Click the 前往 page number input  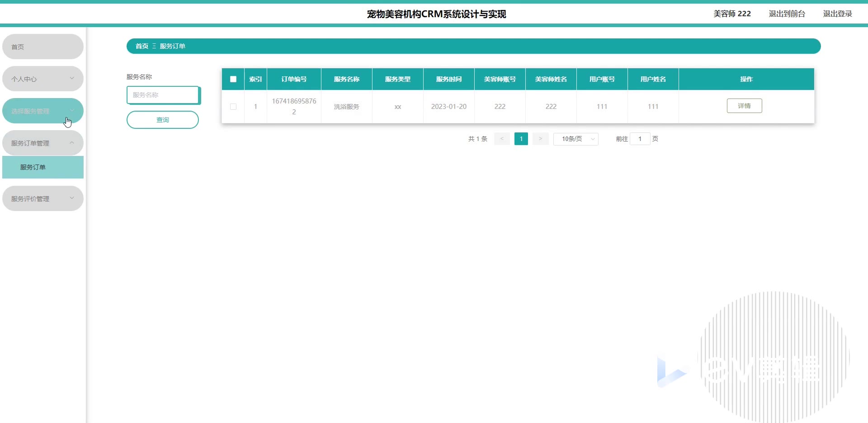coord(640,139)
